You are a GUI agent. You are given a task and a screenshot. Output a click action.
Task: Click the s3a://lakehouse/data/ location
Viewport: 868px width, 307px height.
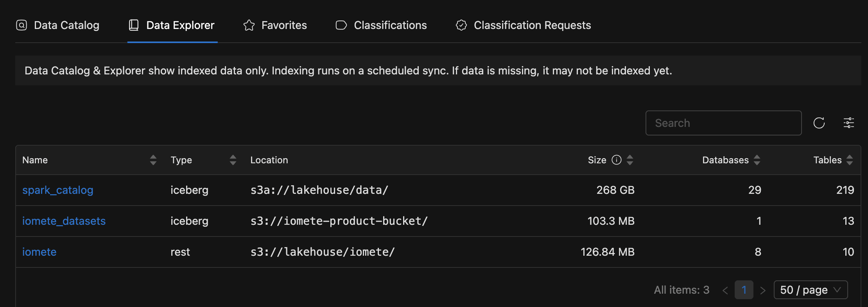(319, 190)
